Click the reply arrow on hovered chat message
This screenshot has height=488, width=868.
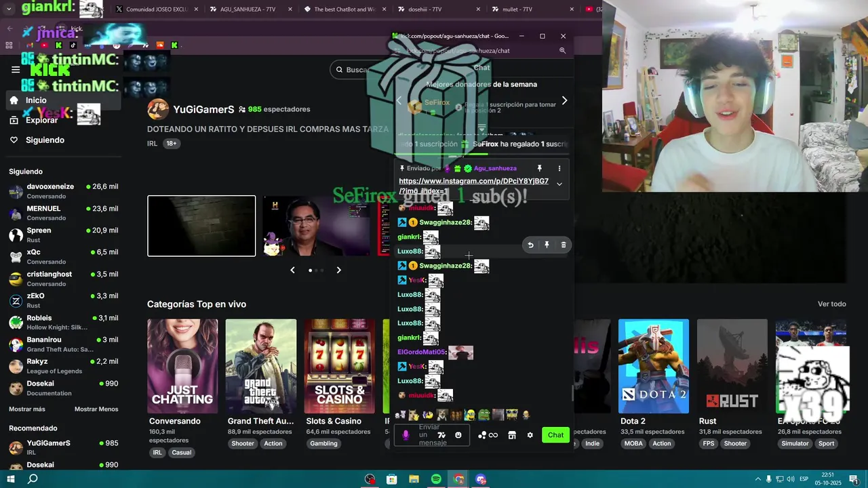pyautogui.click(x=530, y=245)
